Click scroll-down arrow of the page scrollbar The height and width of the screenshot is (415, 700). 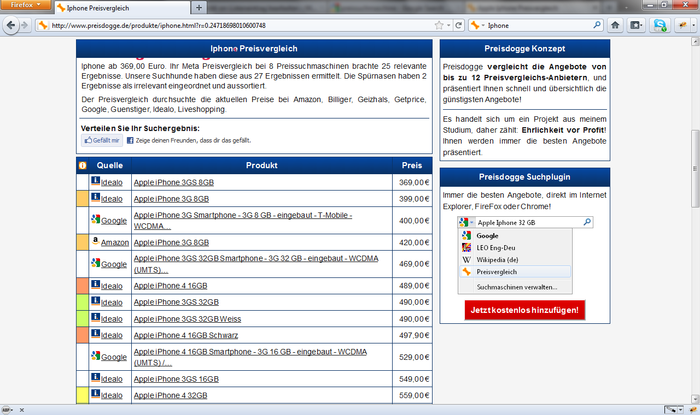(x=695, y=399)
